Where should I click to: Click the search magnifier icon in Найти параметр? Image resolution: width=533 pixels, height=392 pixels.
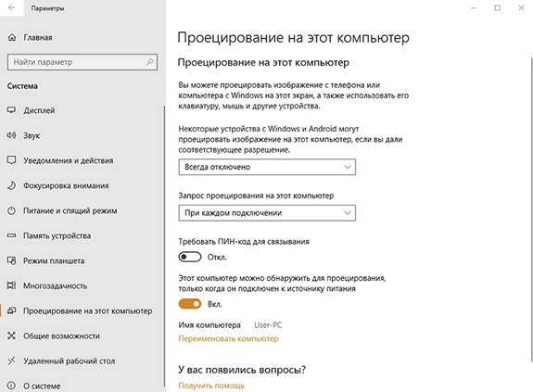150,62
